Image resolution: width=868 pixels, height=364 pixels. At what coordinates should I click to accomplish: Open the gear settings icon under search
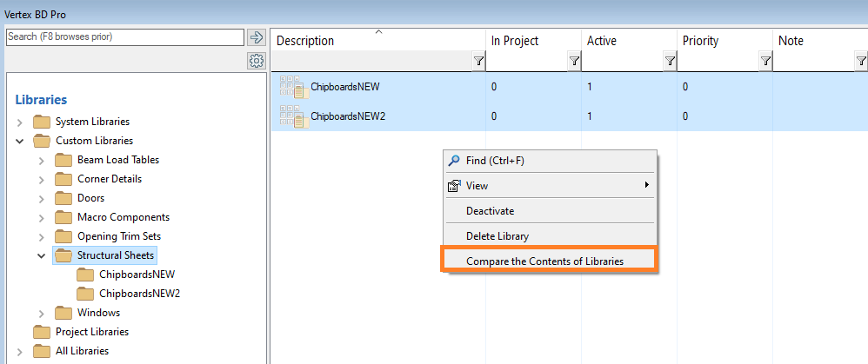[x=256, y=61]
